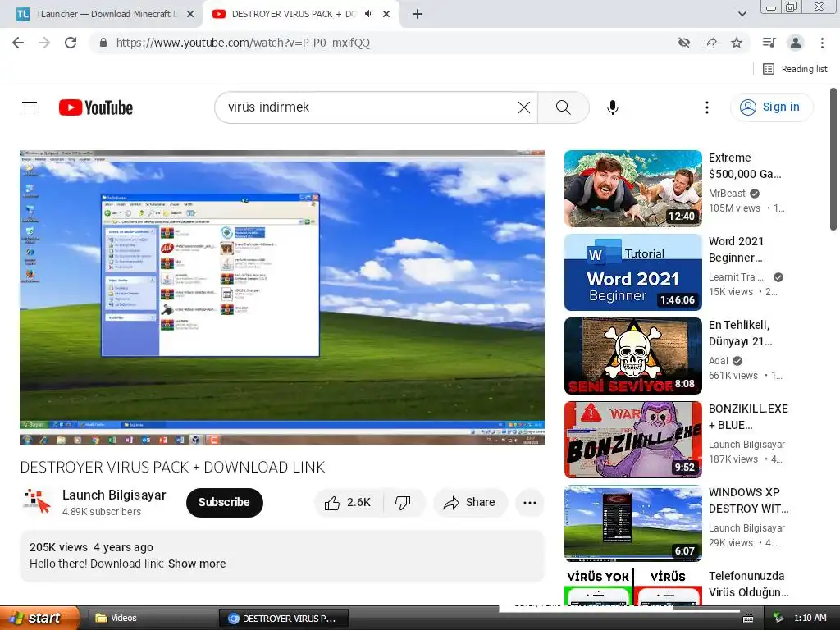Open the WINDOWS XP DESTROY WIT title
This screenshot has height=630, width=840.
(748, 500)
